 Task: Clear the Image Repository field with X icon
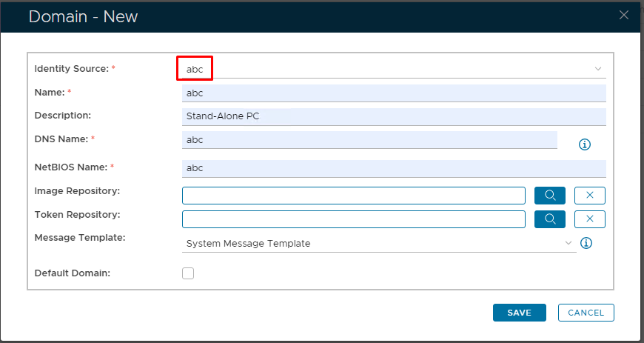pos(589,195)
